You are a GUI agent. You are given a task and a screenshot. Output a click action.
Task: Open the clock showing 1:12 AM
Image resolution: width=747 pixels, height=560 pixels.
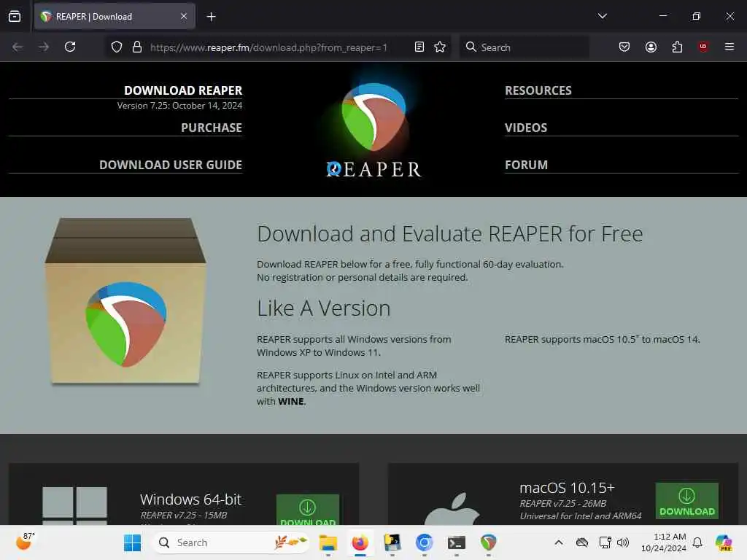663,542
